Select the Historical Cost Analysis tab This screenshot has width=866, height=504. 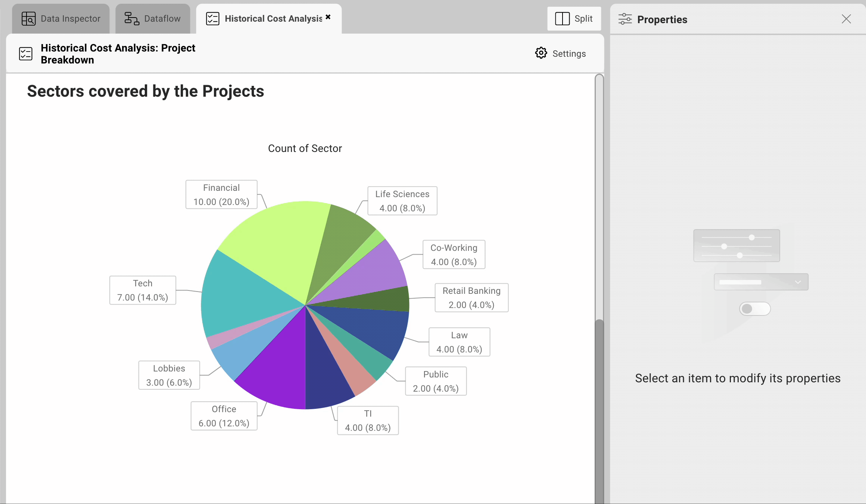(x=269, y=19)
